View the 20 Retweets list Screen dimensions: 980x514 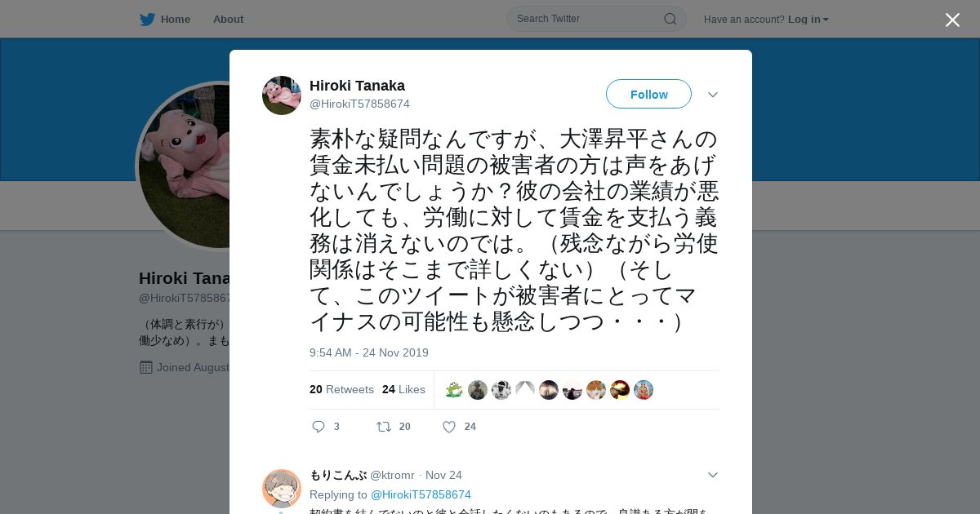tap(341, 389)
